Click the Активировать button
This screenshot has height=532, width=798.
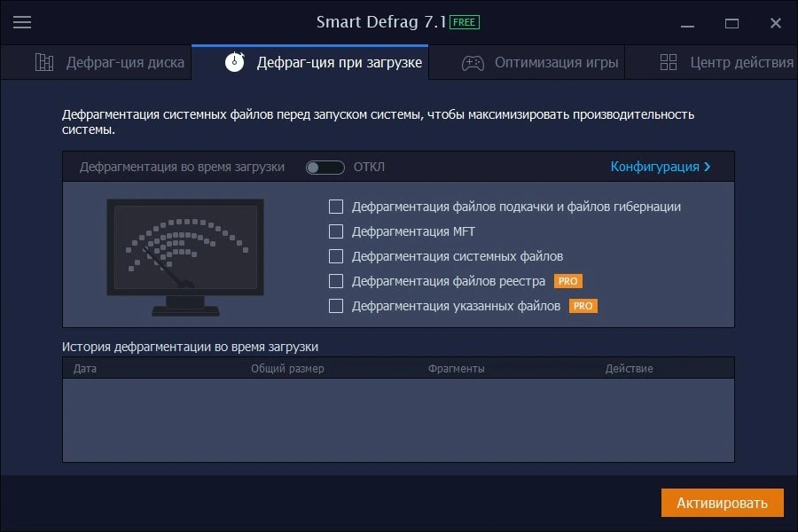coord(722,503)
